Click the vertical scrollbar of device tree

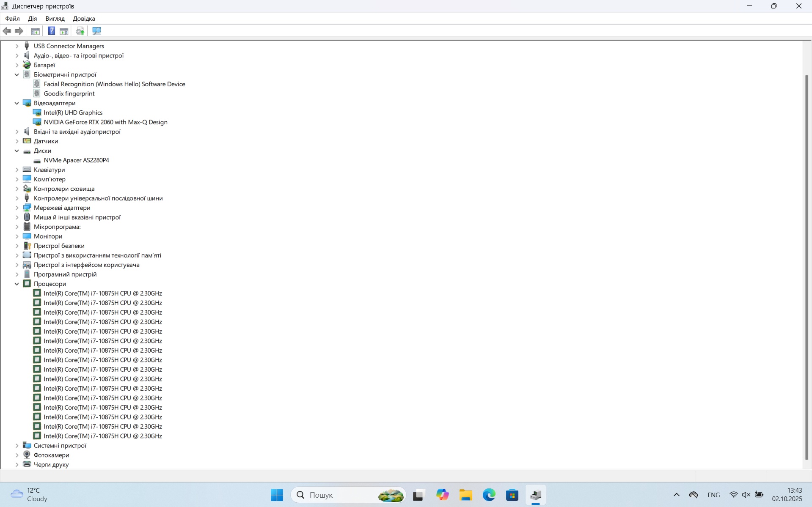click(806, 266)
